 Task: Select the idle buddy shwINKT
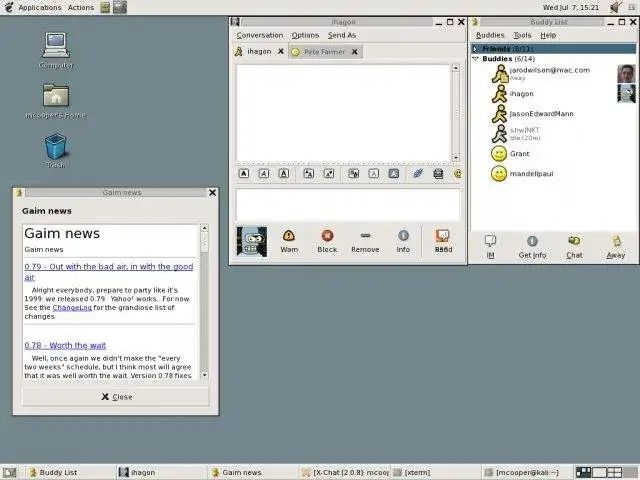pyautogui.click(x=553, y=133)
